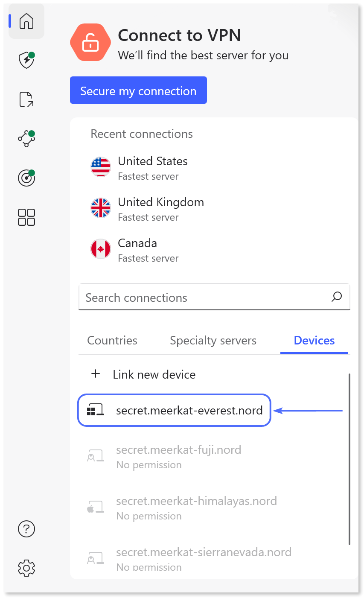Open the Threat Protection shield icon
Image resolution: width=364 pixels, height=598 pixels.
[x=26, y=60]
